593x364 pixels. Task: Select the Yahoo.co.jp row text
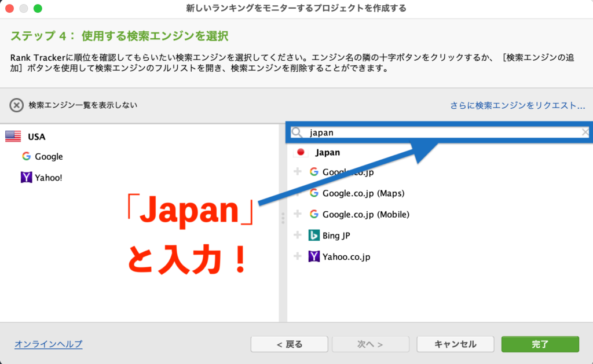(346, 257)
